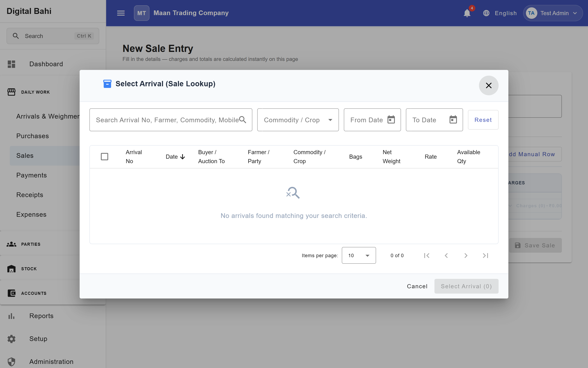
Task: Click the Add Manual Row button
Action: click(535, 154)
